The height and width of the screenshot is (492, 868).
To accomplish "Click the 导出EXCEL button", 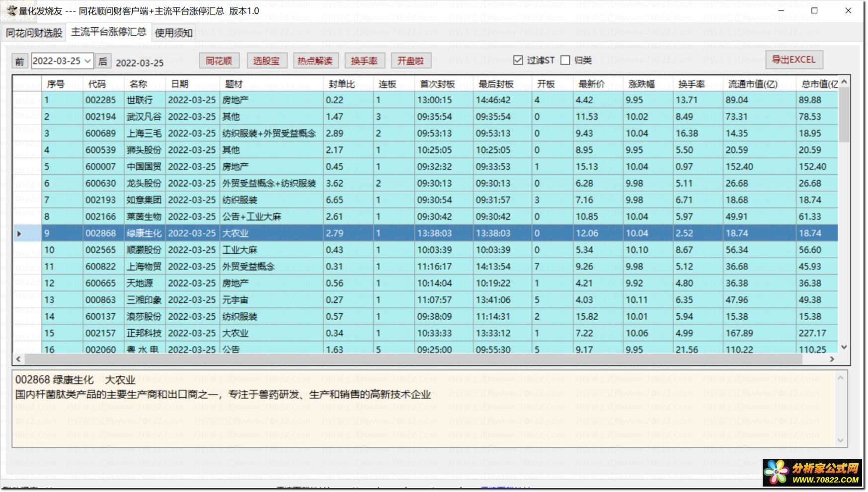I will tap(793, 60).
